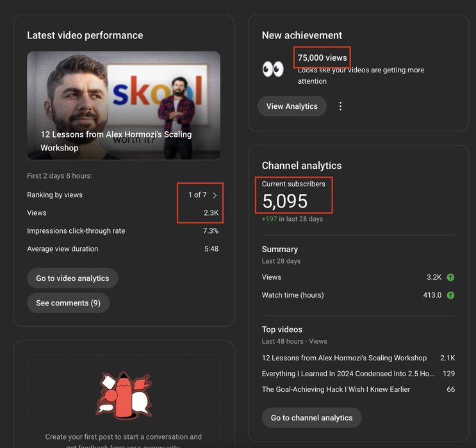Click Go to channel analytics button
The width and height of the screenshot is (476, 448).
(311, 418)
